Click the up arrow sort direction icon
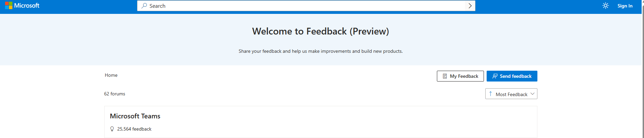Image resolution: width=644 pixels, height=138 pixels. (x=490, y=94)
